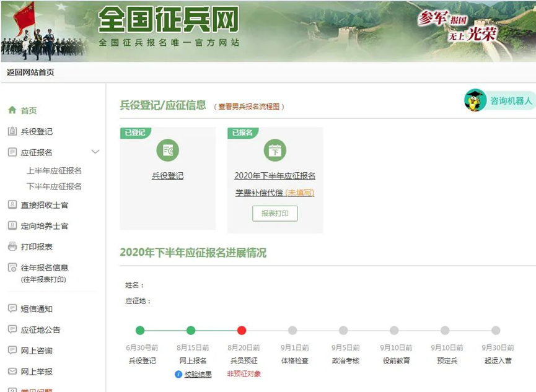Collapse the 应征报名 chevron arrow
Screen dimensions: 536x392
[x=95, y=152]
